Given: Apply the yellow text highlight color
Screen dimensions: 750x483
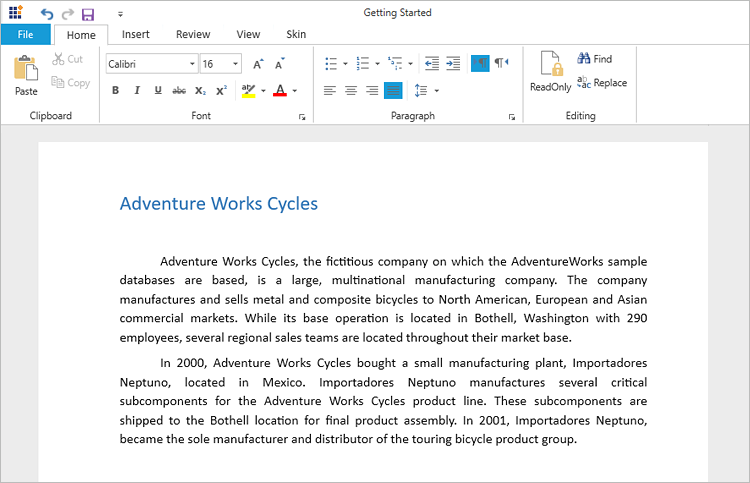Looking at the screenshot, I should (x=248, y=91).
